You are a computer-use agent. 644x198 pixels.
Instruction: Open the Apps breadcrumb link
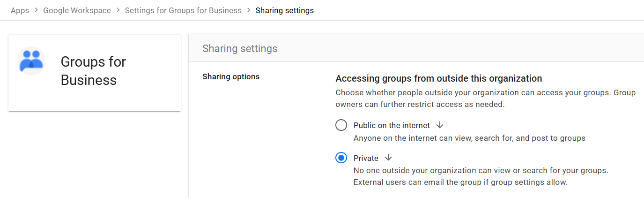coord(20,10)
